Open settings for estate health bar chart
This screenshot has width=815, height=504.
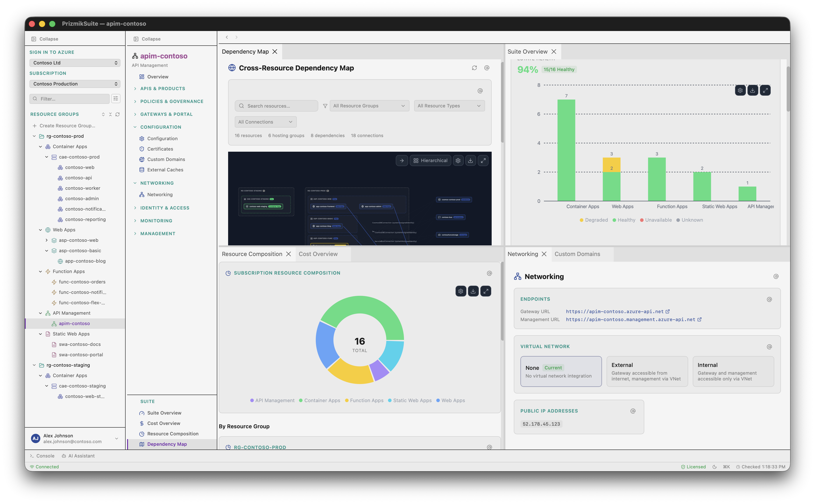pyautogui.click(x=740, y=90)
